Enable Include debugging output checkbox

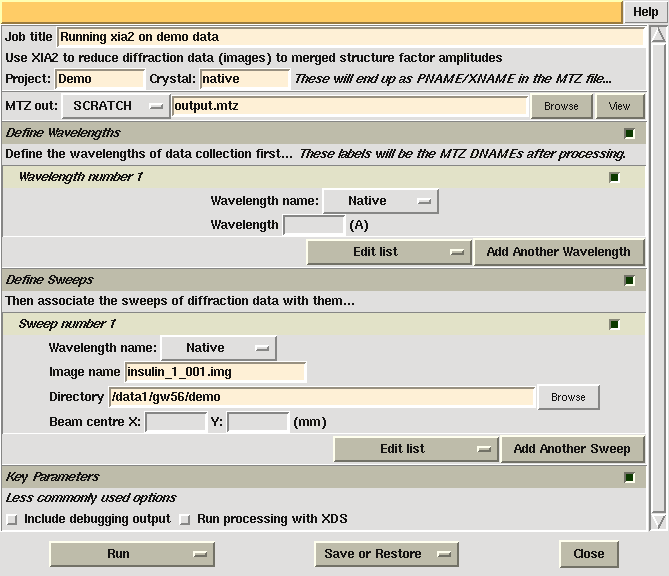[x=12, y=520]
